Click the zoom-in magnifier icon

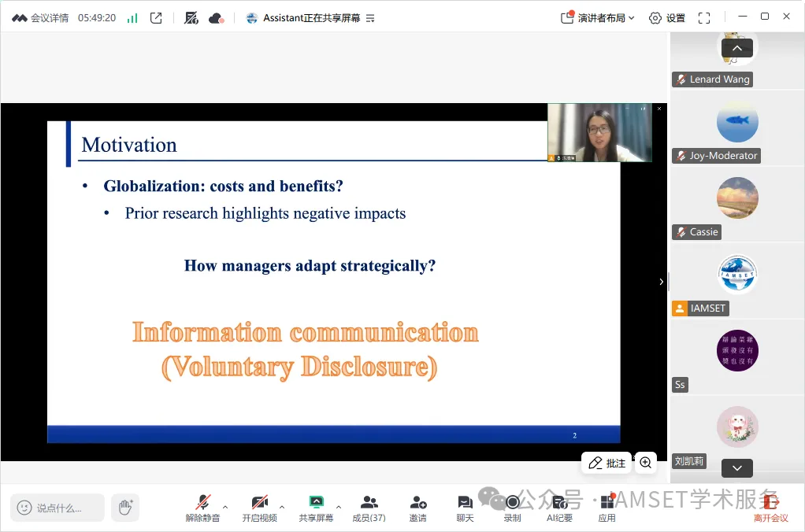pyautogui.click(x=645, y=463)
